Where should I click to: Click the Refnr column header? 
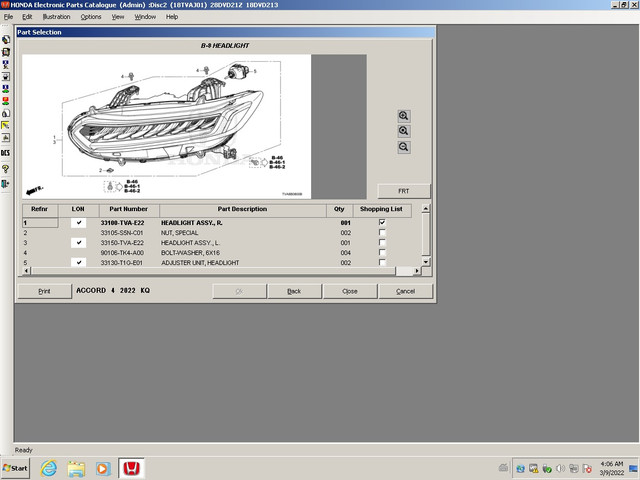(x=40, y=209)
